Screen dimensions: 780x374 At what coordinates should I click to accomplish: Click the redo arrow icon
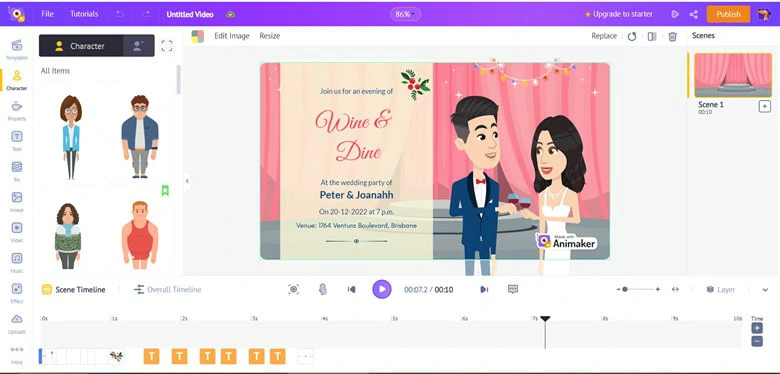[x=146, y=14]
